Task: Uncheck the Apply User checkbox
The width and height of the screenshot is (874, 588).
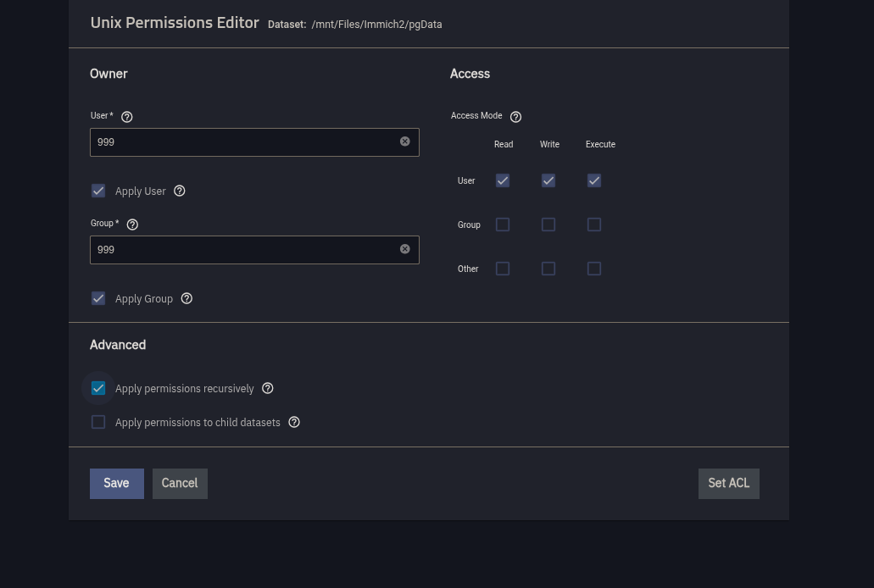Action: tap(98, 191)
